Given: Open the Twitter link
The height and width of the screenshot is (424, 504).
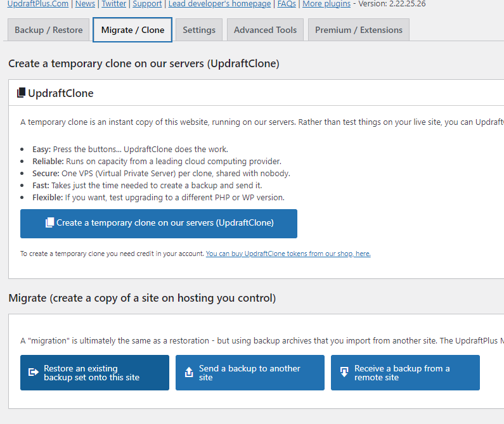Looking at the screenshot, I should 114,4.
